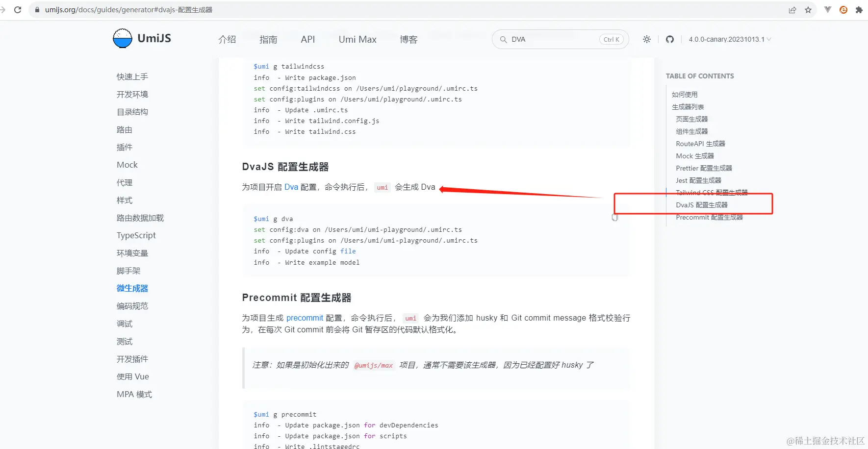868x449 pixels.
Task: Jump to 页面生成器 in table of contents
Action: [692, 119]
